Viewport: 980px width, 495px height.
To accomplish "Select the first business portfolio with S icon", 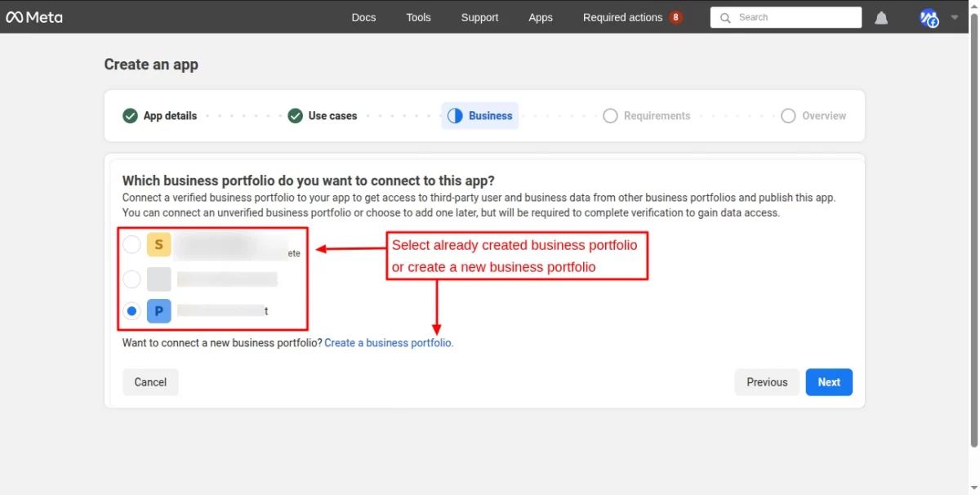I will 131,243.
